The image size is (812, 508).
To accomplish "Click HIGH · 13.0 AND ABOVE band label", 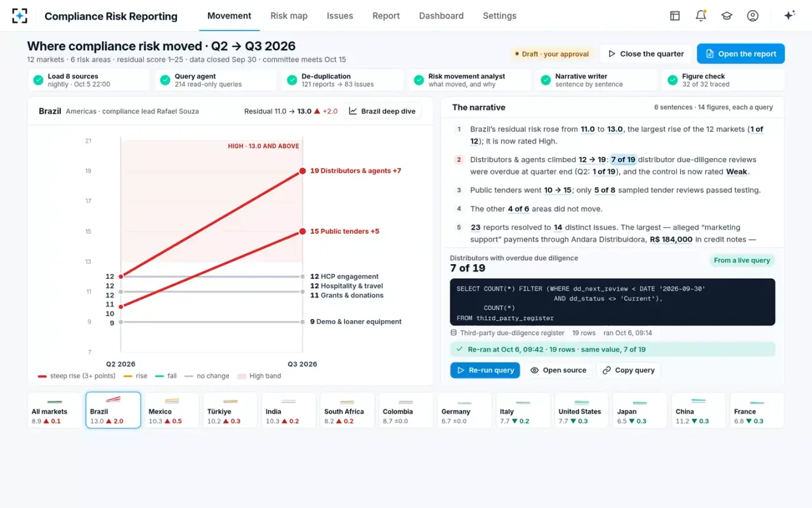I will [263, 146].
